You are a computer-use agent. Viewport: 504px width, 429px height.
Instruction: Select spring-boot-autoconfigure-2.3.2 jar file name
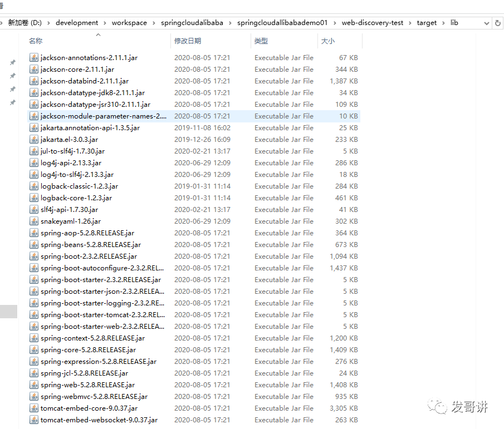tap(102, 268)
